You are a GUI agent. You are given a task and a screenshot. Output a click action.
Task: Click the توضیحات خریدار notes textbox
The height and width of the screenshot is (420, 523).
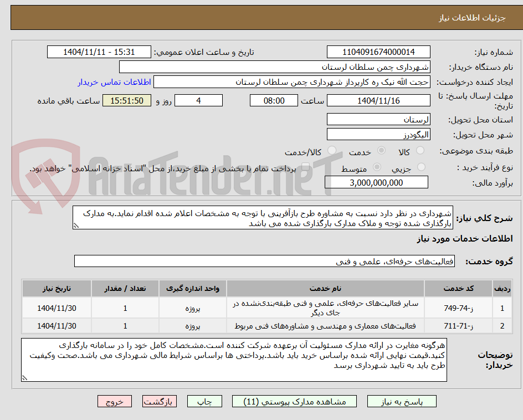pyautogui.click(x=234, y=360)
